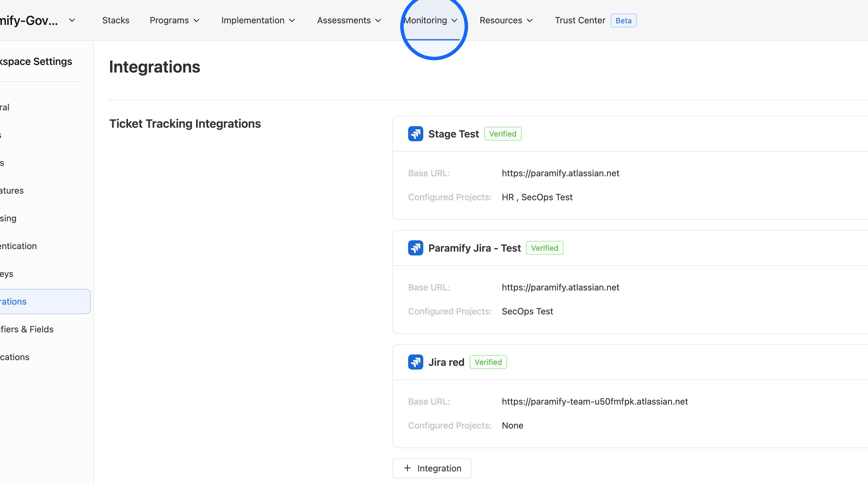This screenshot has height=485, width=868.
Task: Open the Authentication sidebar item
Action: (18, 246)
